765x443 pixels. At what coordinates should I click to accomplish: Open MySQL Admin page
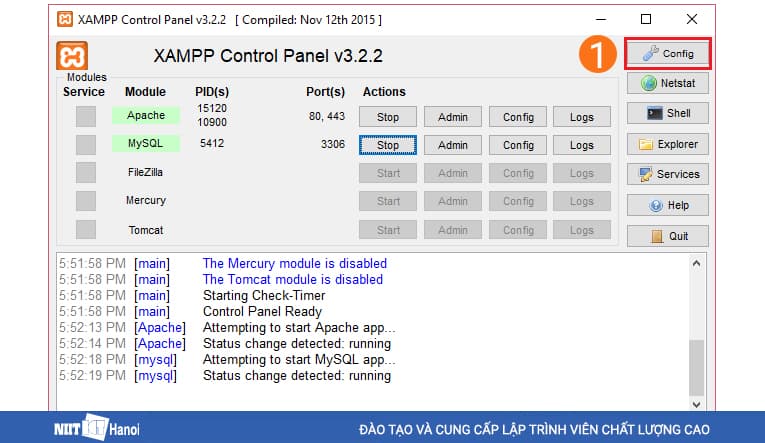[x=453, y=145]
